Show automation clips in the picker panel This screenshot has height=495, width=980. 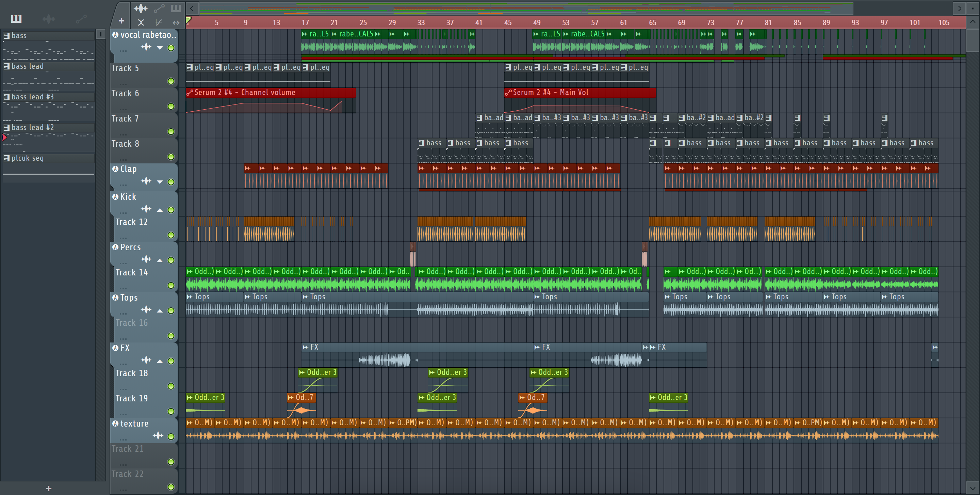click(x=81, y=18)
